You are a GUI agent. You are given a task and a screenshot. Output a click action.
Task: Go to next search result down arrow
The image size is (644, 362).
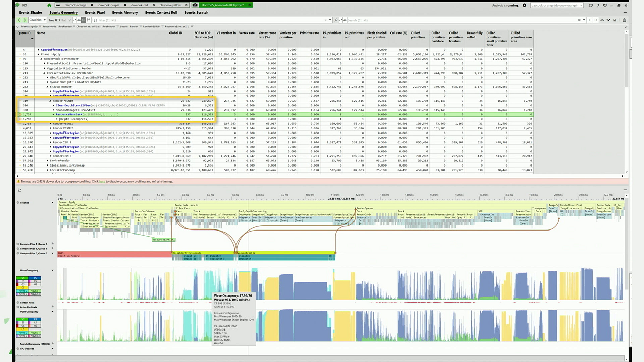tap(608, 20)
